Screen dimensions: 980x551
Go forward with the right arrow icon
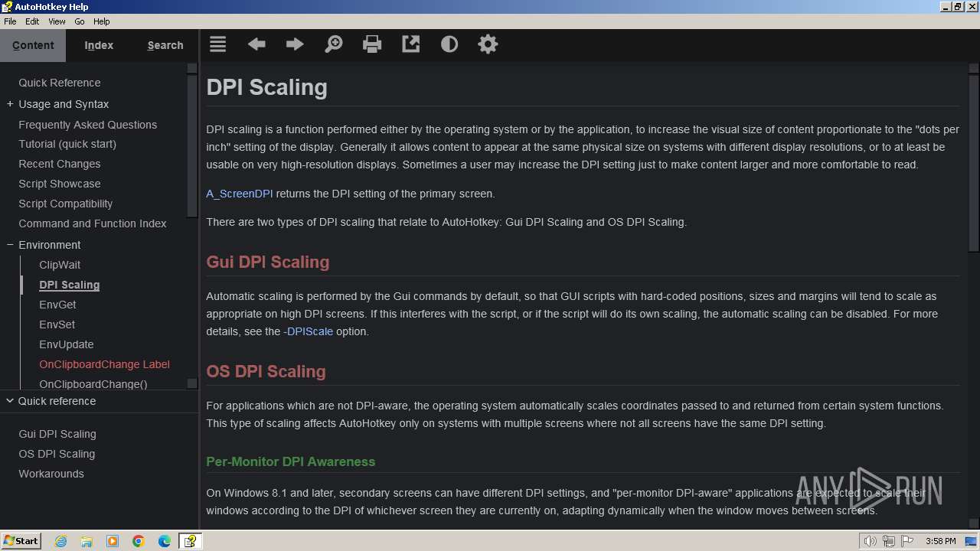coord(295,44)
